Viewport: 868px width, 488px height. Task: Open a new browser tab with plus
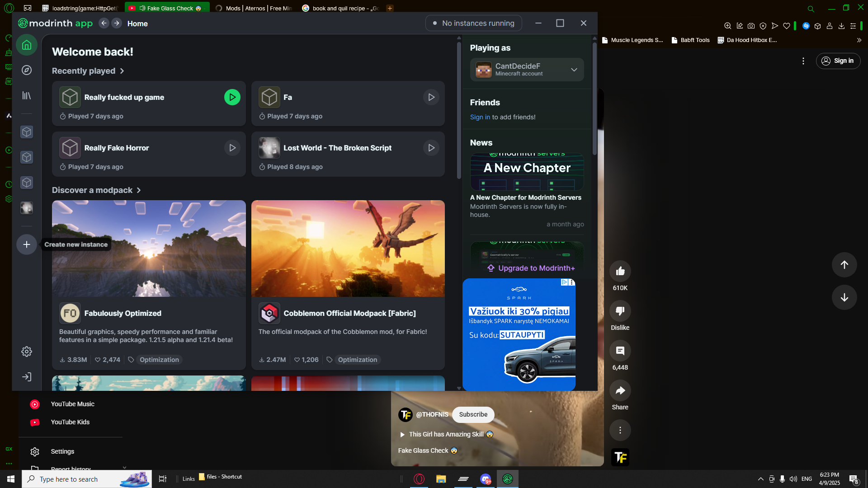390,8
